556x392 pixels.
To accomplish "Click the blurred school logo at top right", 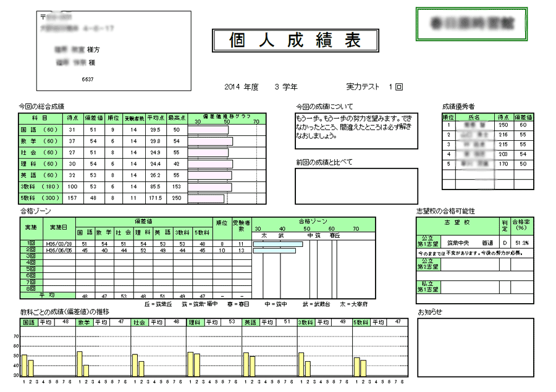I will (471, 24).
